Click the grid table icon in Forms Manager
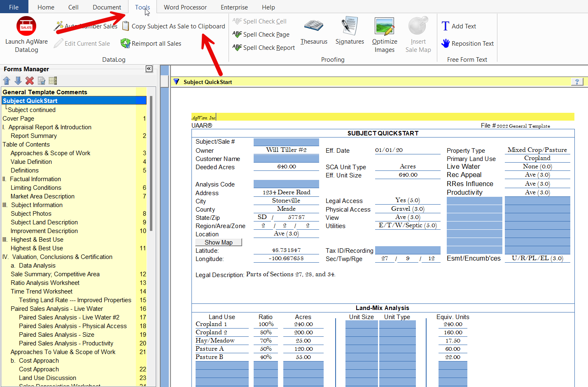This screenshot has height=387, width=588. tap(53, 81)
